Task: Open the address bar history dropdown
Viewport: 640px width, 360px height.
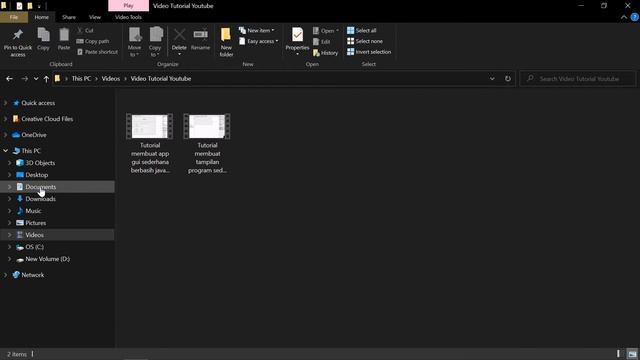Action: pyautogui.click(x=492, y=79)
